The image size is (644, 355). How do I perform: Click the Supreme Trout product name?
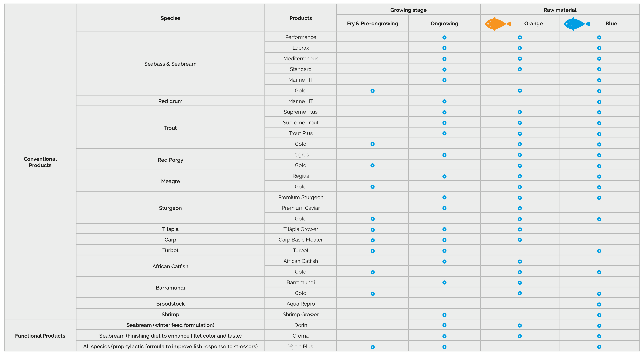301,122
